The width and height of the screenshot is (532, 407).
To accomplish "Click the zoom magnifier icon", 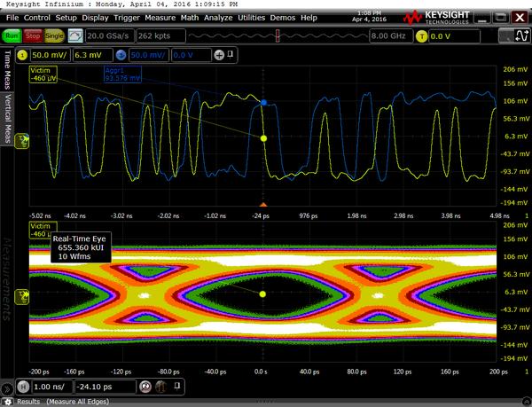I will pos(145,387).
